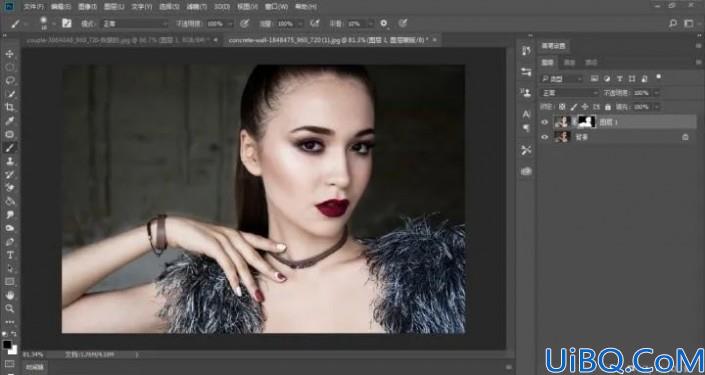Image resolution: width=705 pixels, height=375 pixels.
Task: Select the Horizontal Type tool
Action: pyautogui.click(x=9, y=255)
